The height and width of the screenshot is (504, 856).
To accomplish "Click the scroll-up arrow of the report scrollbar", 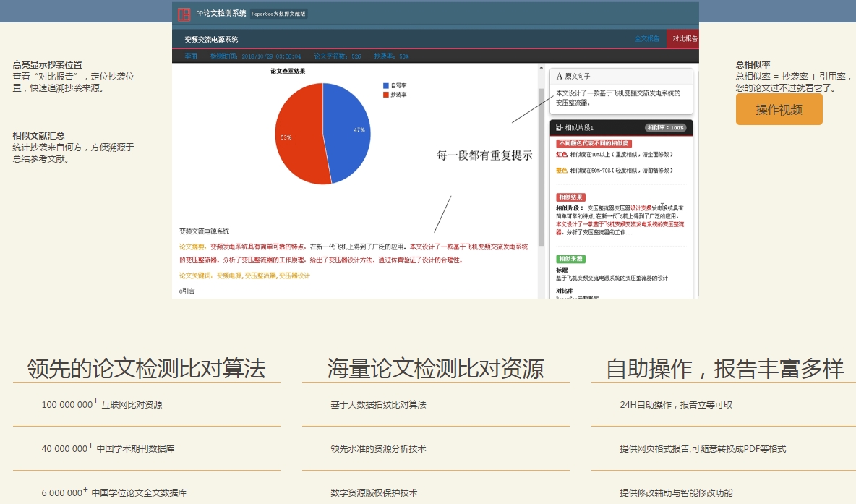I will 541,68.
